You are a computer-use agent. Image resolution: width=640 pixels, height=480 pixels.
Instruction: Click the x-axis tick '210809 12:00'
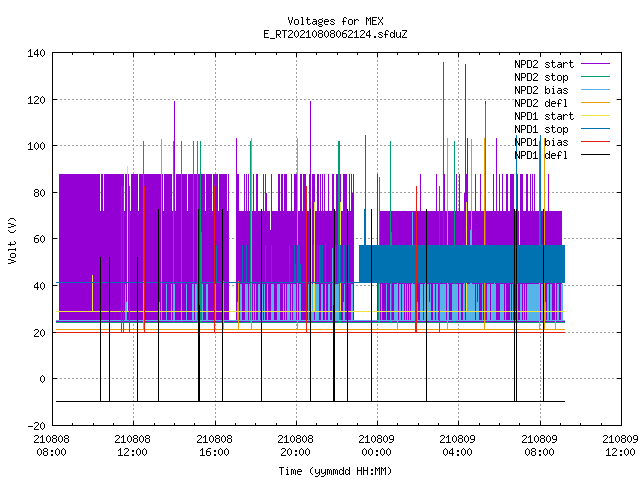pyautogui.click(x=620, y=446)
